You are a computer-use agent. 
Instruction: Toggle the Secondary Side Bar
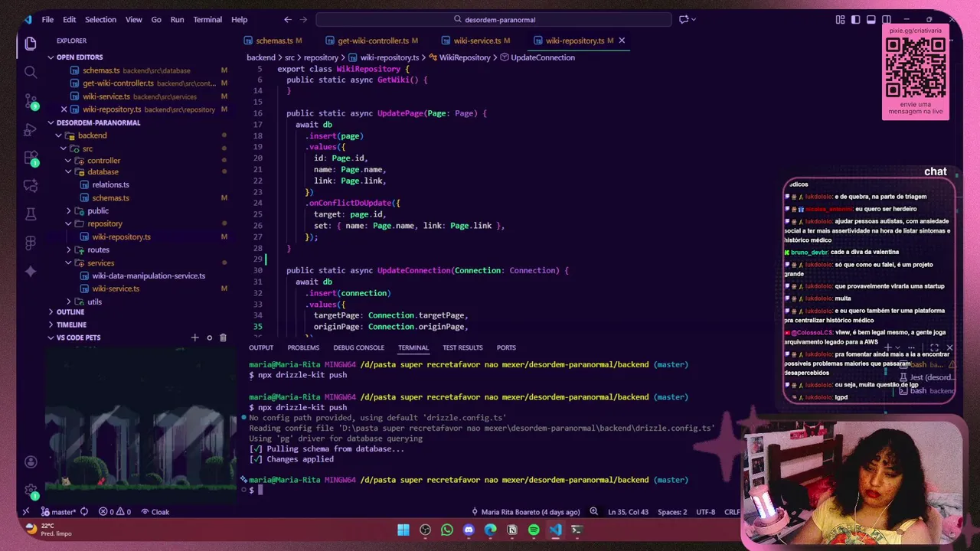[x=887, y=19]
